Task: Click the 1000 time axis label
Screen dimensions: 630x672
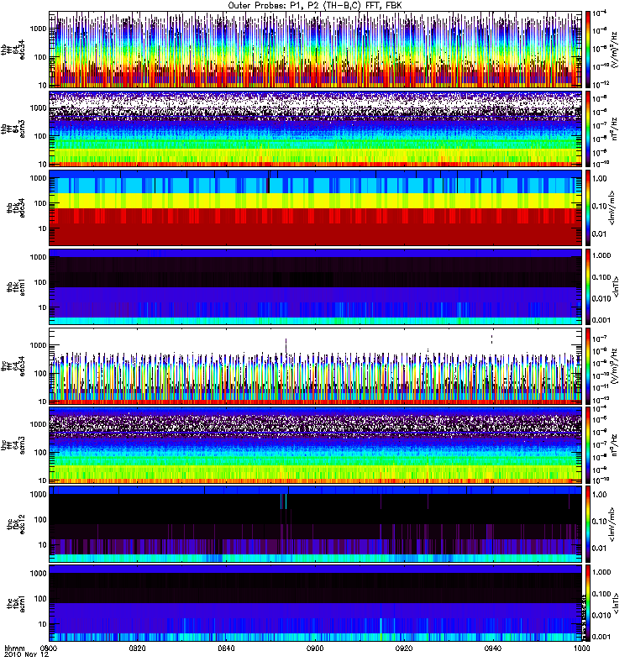Action: [581, 648]
